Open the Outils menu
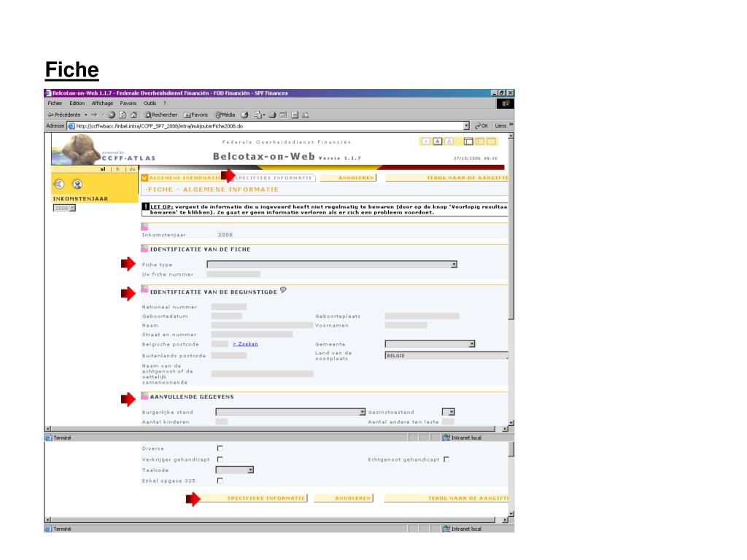747x560 pixels. tap(150, 104)
